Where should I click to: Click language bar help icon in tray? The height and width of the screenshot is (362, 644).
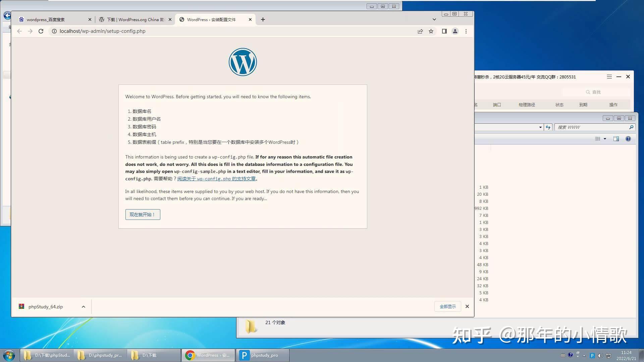point(571,355)
